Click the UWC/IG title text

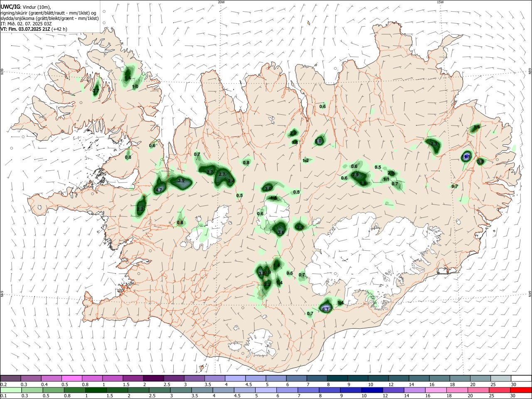coord(10,7)
